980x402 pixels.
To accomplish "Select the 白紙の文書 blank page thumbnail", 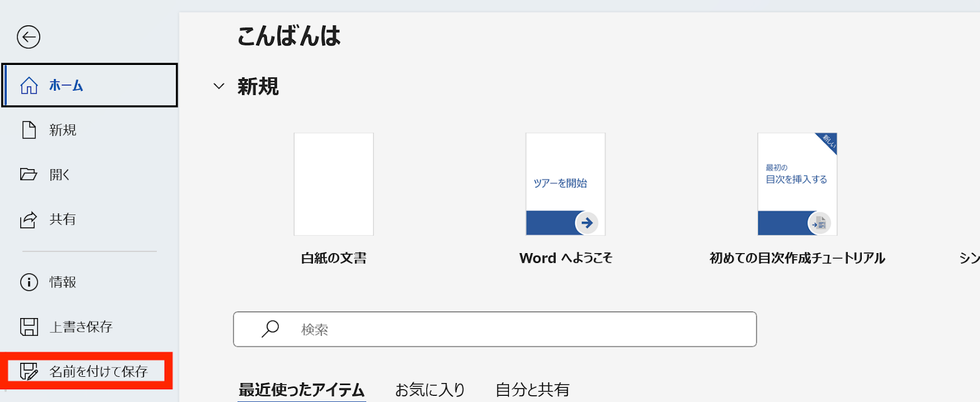I will 334,184.
